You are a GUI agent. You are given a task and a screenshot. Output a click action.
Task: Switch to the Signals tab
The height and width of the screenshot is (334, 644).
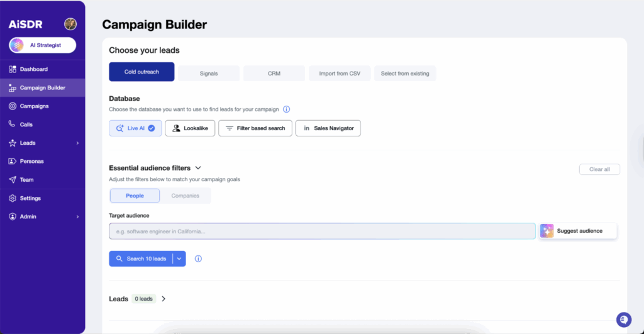pyautogui.click(x=208, y=74)
